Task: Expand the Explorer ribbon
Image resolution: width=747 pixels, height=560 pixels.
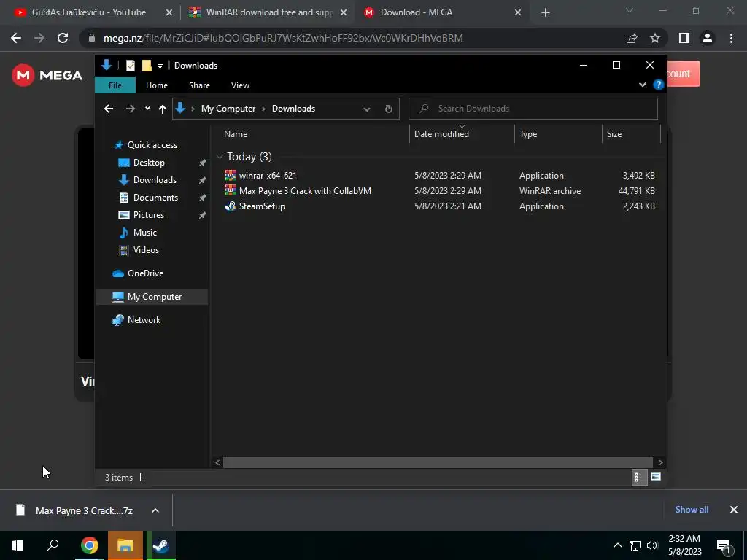Action: click(x=642, y=85)
